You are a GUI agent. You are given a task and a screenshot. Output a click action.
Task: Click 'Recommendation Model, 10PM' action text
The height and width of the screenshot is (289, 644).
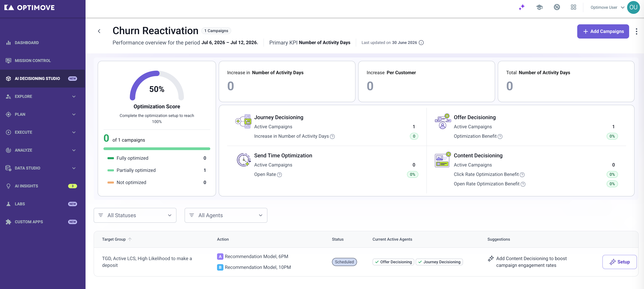point(258,267)
